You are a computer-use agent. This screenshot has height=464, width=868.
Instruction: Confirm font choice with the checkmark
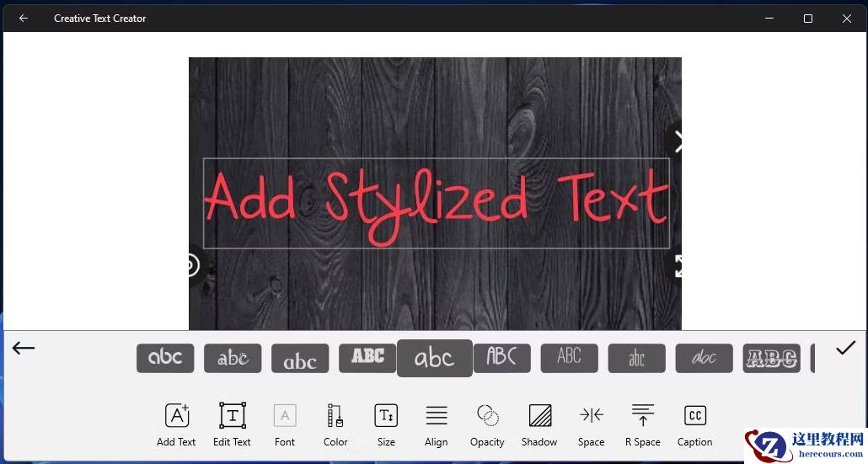coord(846,347)
